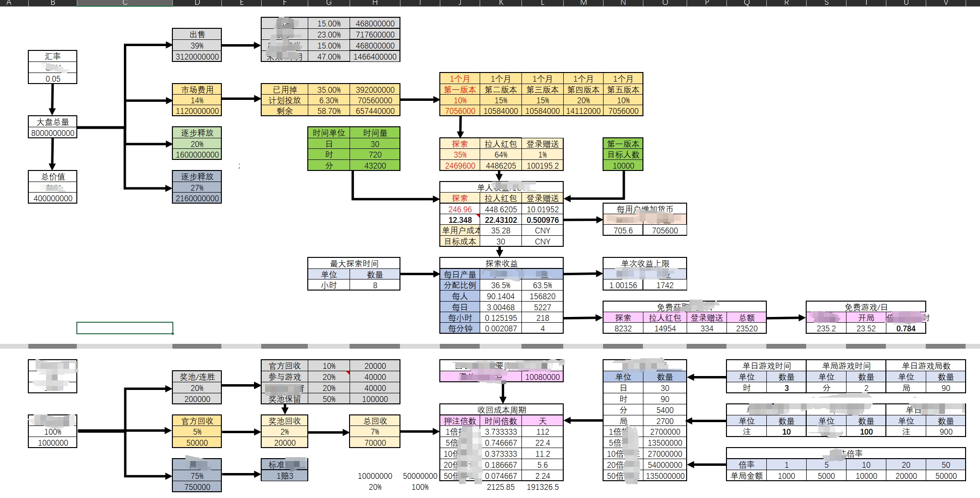Click the 3.733333 value cell
This screenshot has height=498, width=980.
[501, 432]
